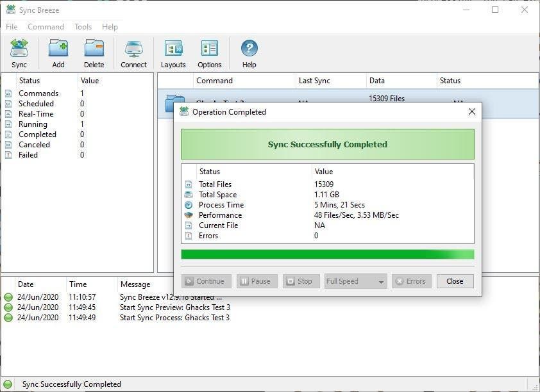Open the Tools menu
The width and height of the screenshot is (540, 392).
click(x=83, y=27)
